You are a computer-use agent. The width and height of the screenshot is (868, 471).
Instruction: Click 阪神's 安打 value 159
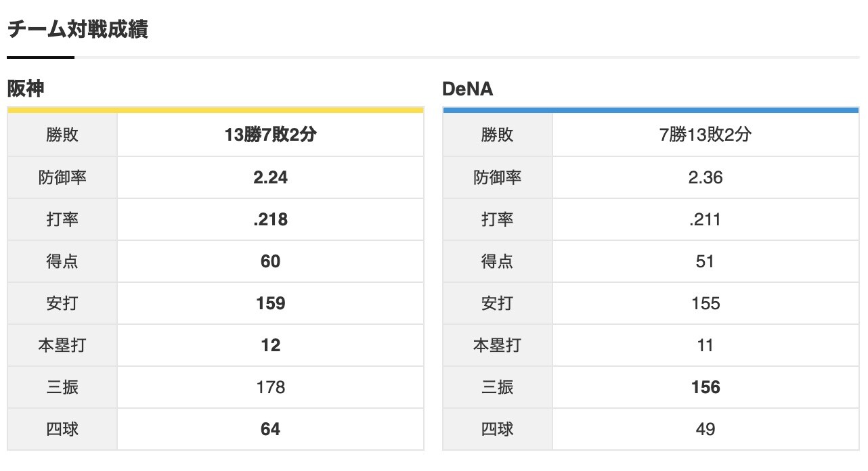(x=270, y=303)
